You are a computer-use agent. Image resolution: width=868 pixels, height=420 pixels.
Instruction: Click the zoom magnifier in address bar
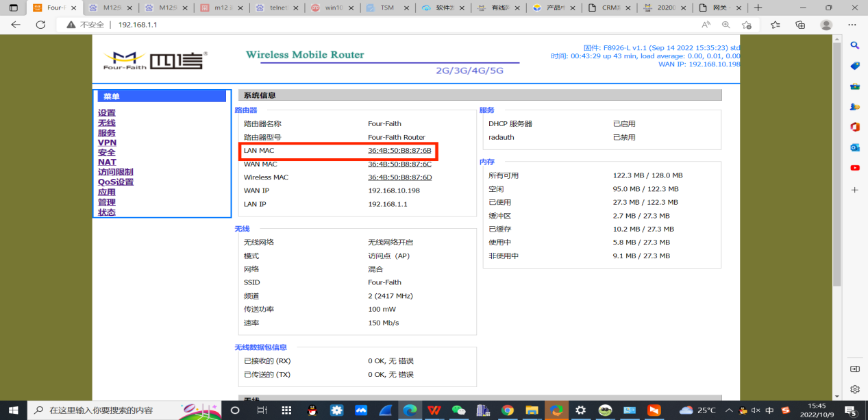click(726, 25)
